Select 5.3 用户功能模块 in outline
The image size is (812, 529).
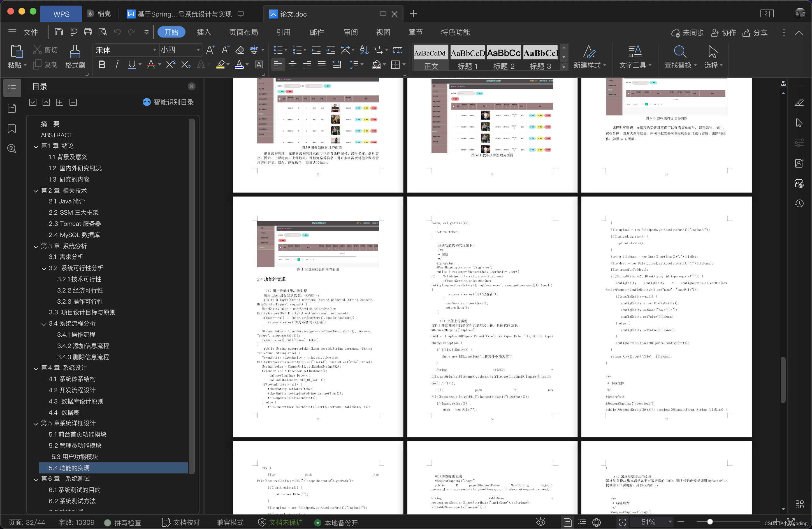75,457
